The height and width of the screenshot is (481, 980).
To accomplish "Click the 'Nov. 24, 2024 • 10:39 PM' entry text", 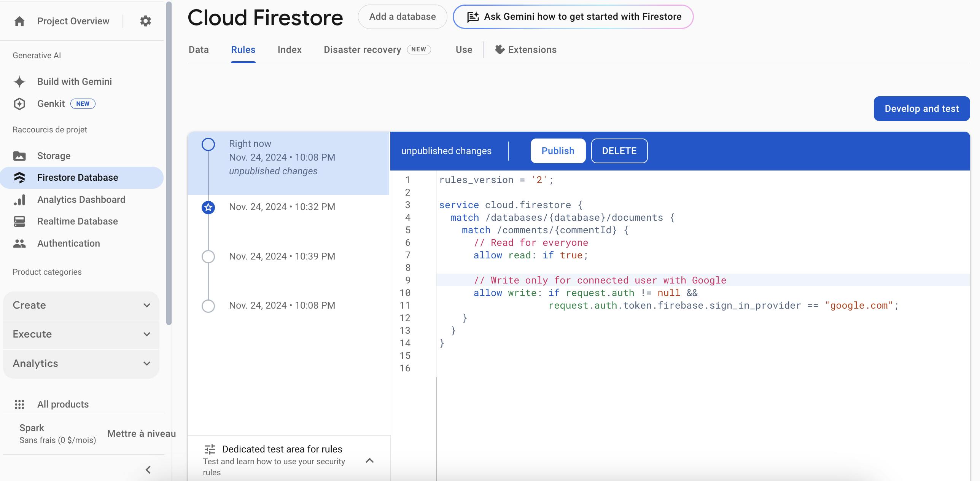I will [282, 256].
